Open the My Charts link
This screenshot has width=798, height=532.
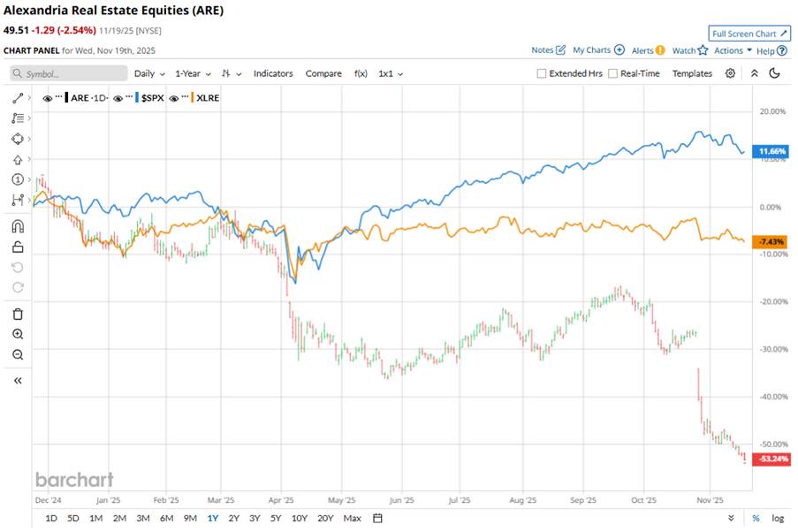pyautogui.click(x=598, y=50)
